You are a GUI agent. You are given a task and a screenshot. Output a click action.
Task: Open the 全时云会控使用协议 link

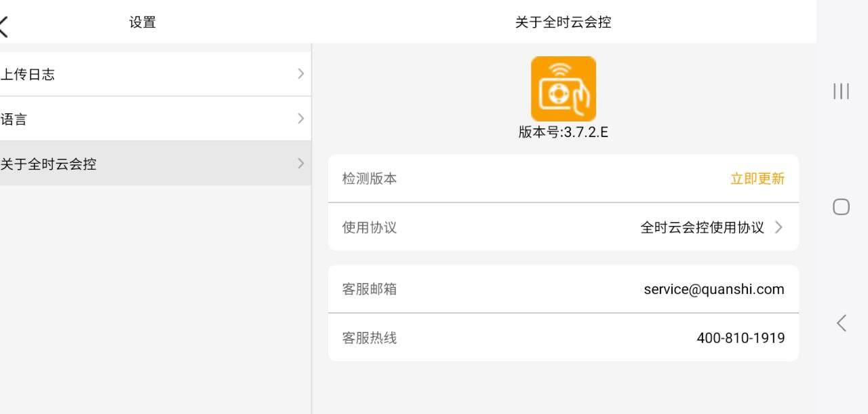point(703,227)
